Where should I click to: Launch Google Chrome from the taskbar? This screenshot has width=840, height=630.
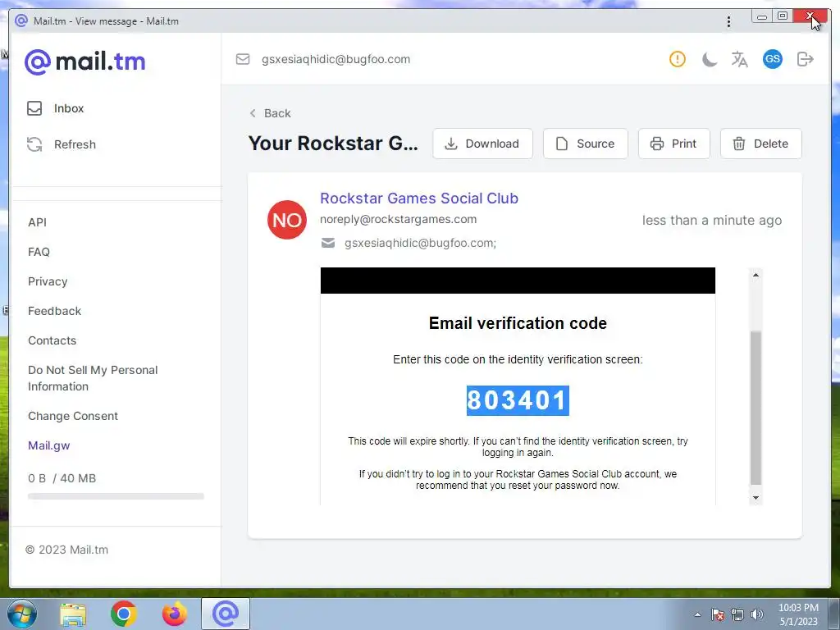124,614
